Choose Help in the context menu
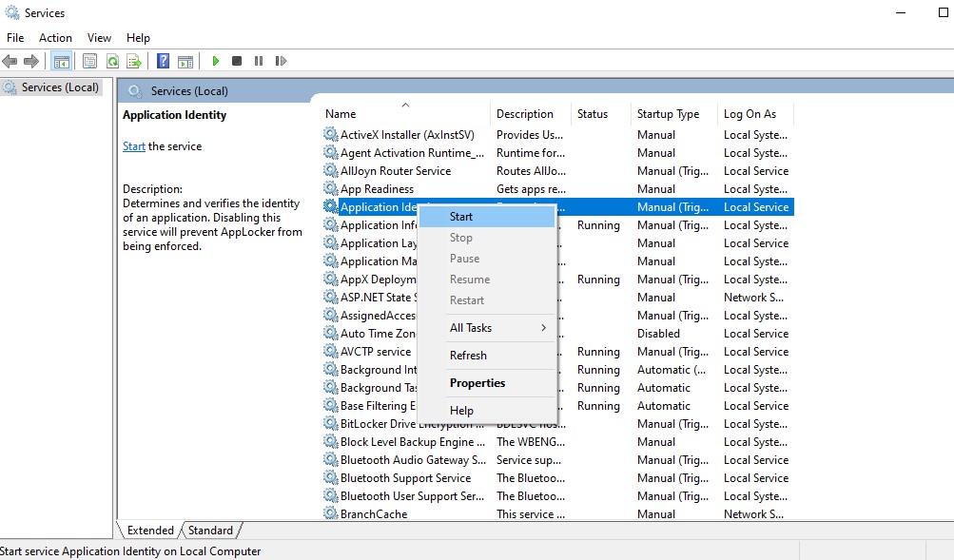The width and height of the screenshot is (954, 560). click(x=487, y=411)
